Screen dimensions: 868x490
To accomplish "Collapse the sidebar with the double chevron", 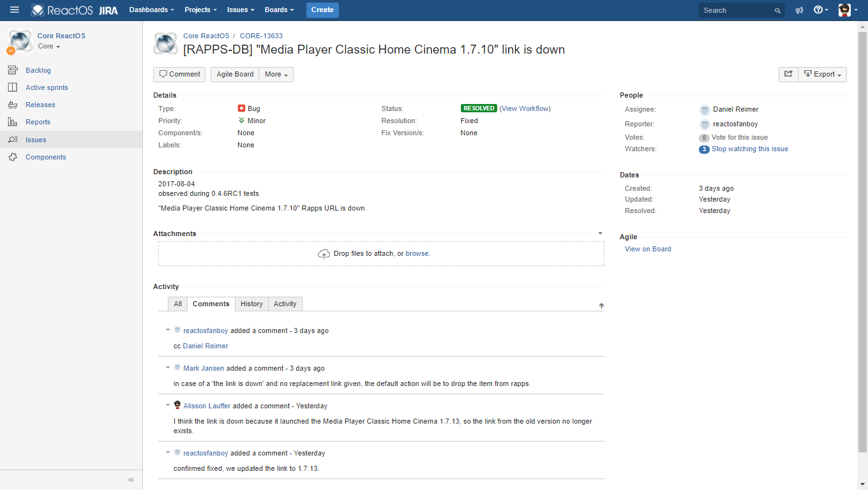I will [131, 480].
